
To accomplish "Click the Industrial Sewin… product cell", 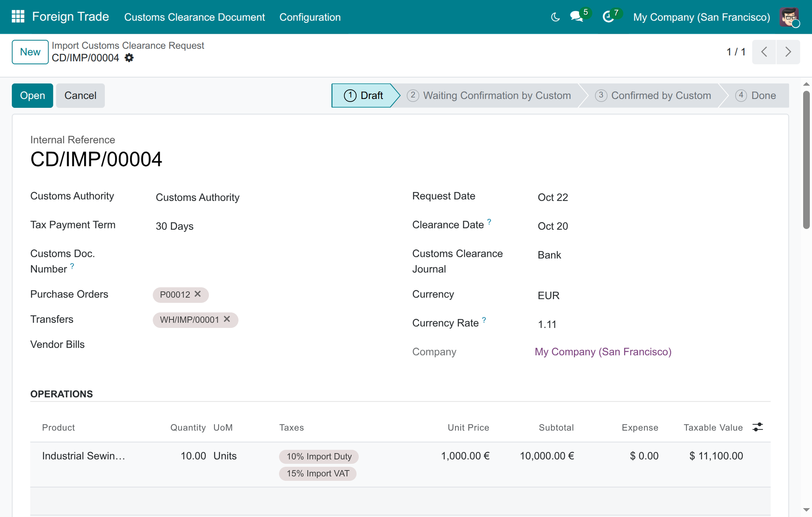I will point(83,456).
